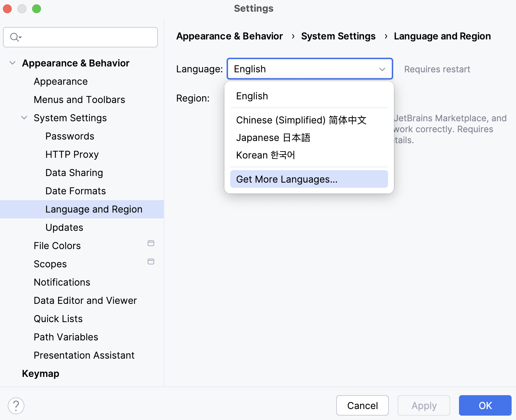Cancel the settings dialog
Image resolution: width=516 pixels, height=420 pixels.
pyautogui.click(x=362, y=405)
